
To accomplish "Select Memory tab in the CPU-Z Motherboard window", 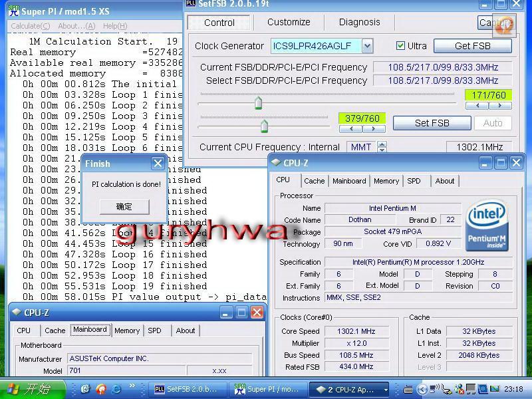I will tap(127, 331).
